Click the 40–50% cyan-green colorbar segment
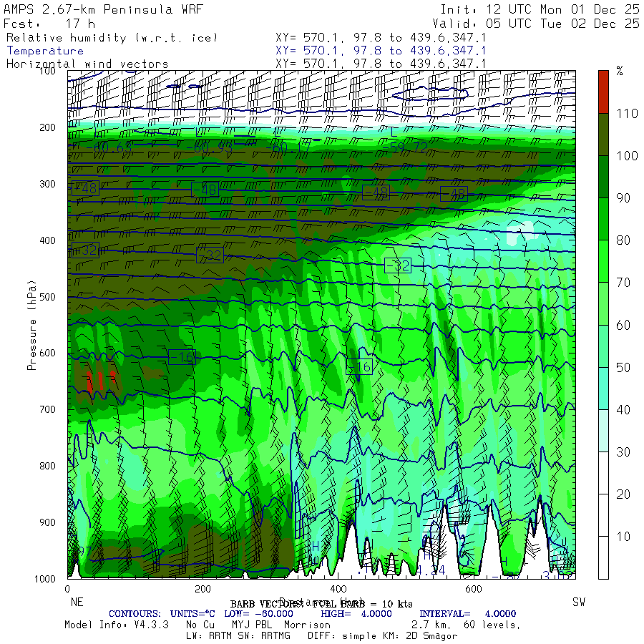Image resolution: width=644 pixels, height=644 pixels. click(x=603, y=389)
